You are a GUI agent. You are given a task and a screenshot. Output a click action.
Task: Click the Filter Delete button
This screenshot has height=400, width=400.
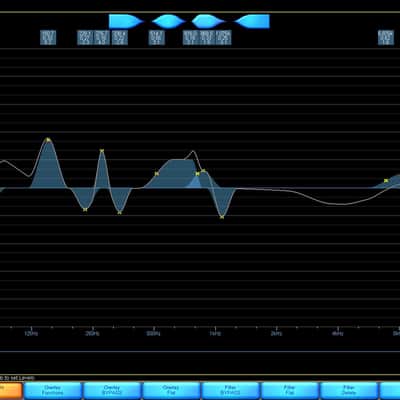(x=349, y=391)
